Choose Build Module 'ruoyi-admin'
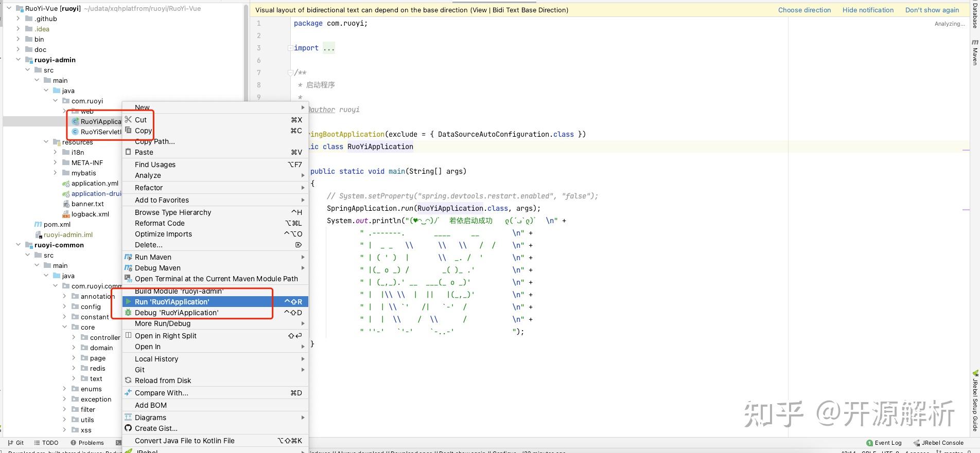The image size is (980, 453). click(215, 291)
